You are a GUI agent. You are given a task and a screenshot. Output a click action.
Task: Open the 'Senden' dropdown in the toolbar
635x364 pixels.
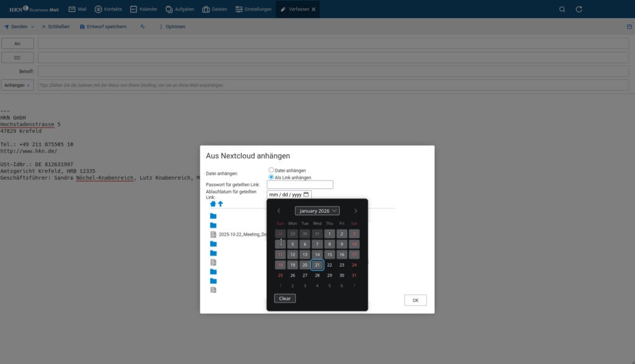(x=19, y=27)
